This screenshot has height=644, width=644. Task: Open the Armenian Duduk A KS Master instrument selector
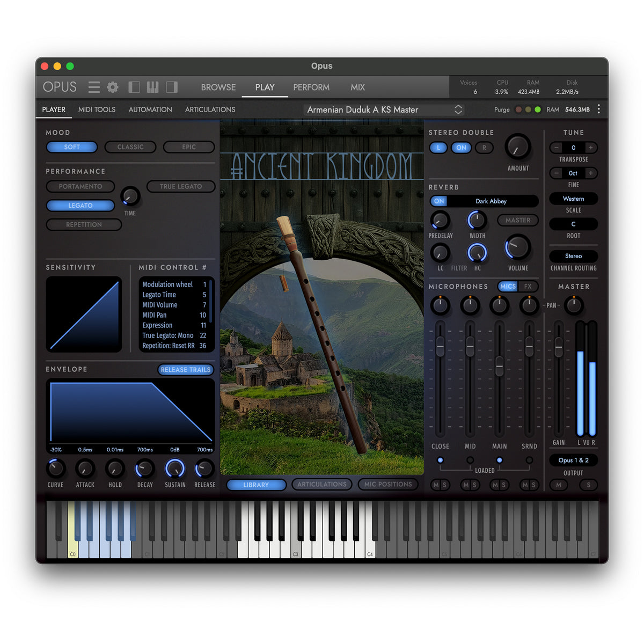tap(384, 109)
